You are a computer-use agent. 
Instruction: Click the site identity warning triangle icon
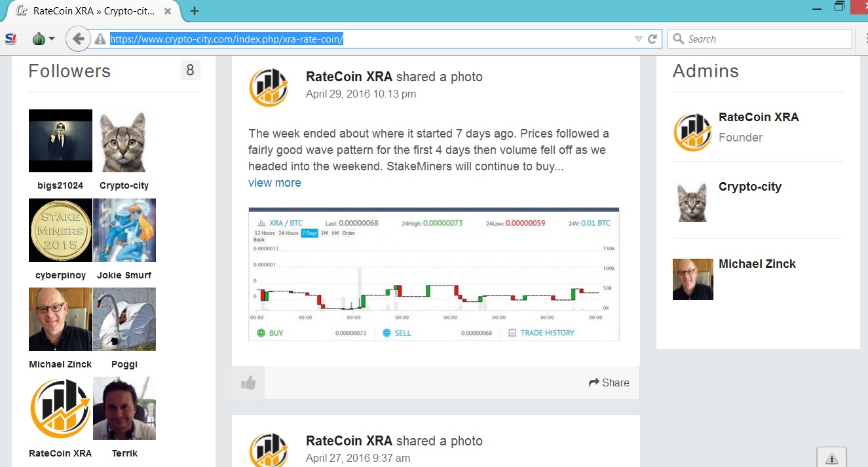100,39
